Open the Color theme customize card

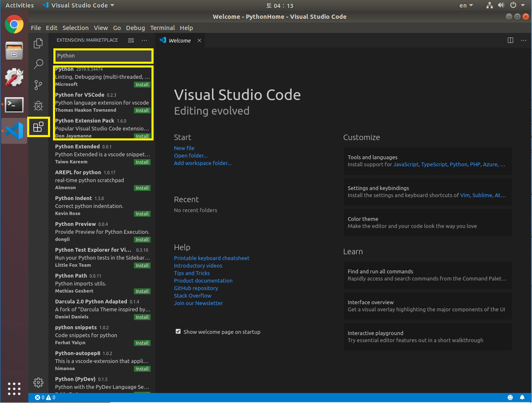click(428, 223)
